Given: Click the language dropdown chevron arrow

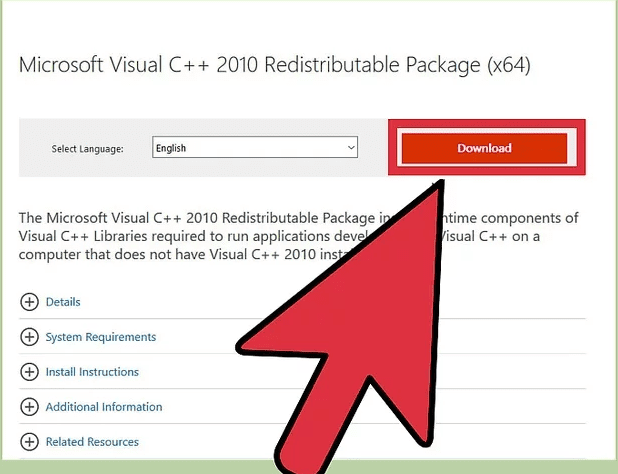Looking at the screenshot, I should (351, 148).
